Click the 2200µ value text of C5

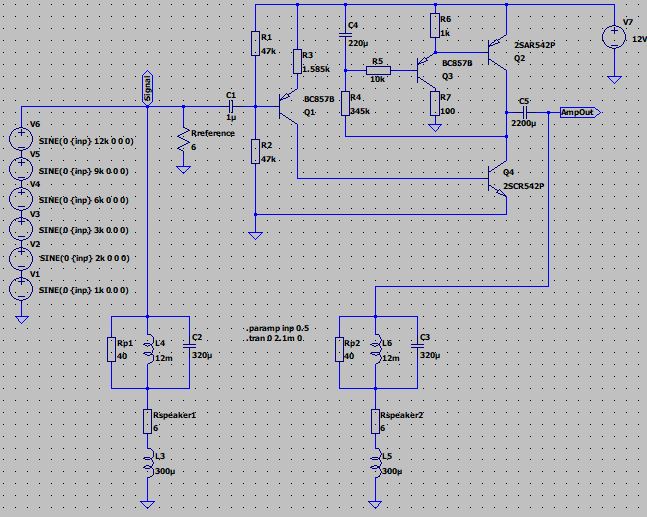523,123
